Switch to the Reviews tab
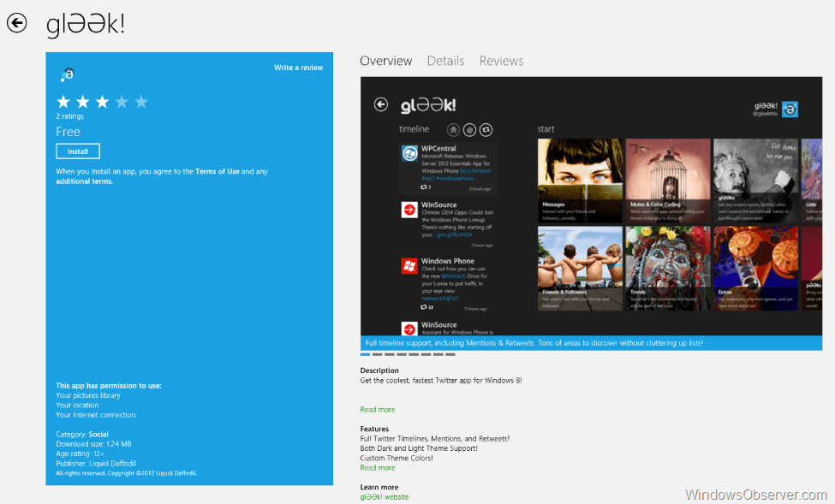This screenshot has width=835, height=504. 501,61
